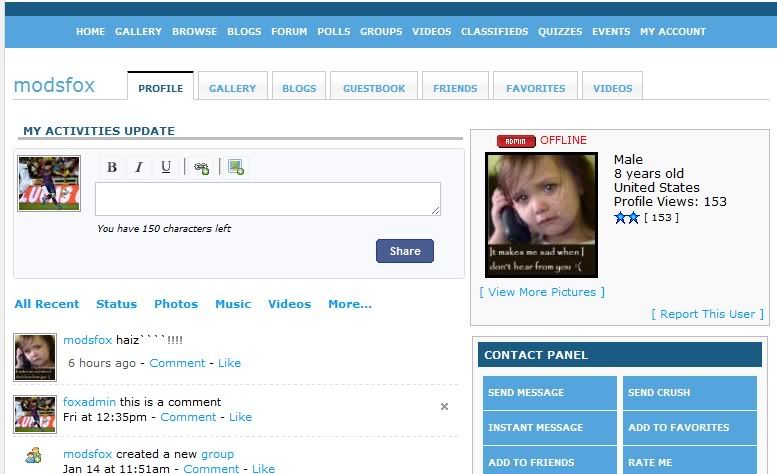Click foxadmin avatar on comment post
777x474 pixels.
point(35,414)
